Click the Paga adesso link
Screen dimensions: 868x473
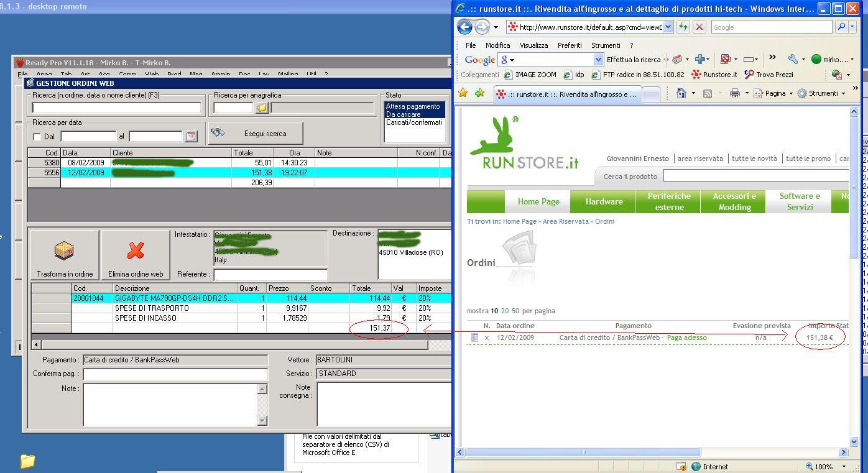(686, 338)
